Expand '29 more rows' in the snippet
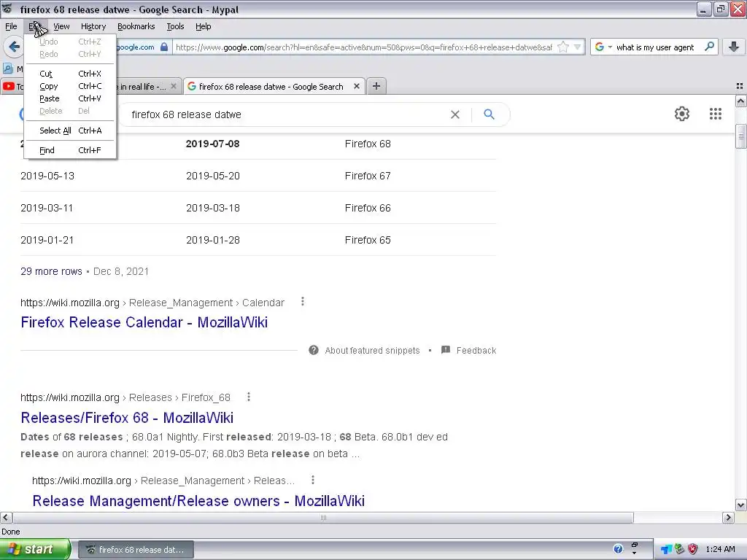Viewport: 747px width, 560px height. (x=51, y=271)
